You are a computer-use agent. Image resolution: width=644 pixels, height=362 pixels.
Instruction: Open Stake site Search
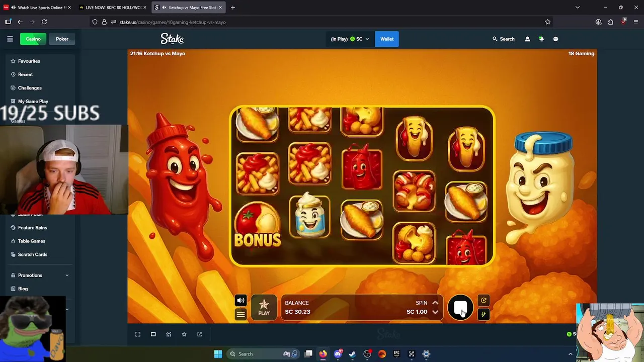504,39
